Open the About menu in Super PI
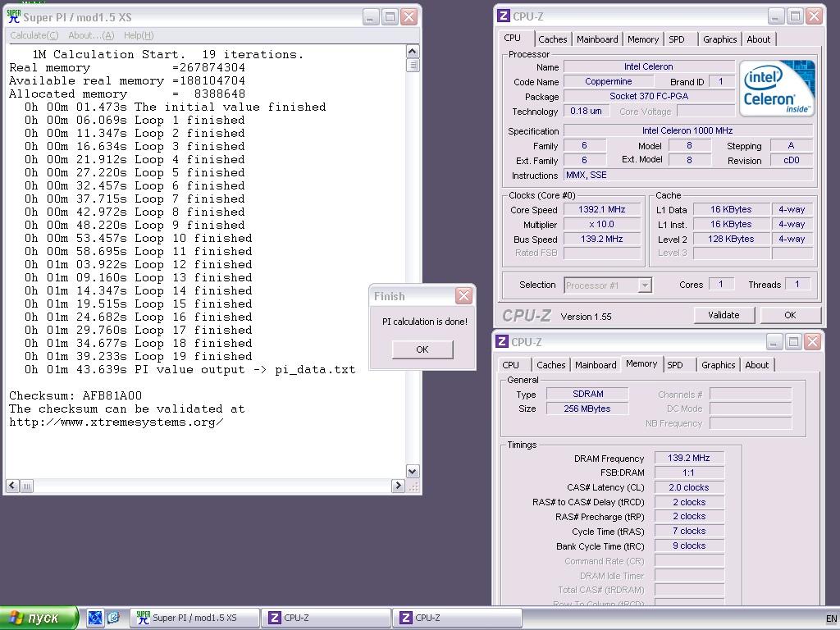Viewport: 840px width, 630px height. (x=91, y=35)
